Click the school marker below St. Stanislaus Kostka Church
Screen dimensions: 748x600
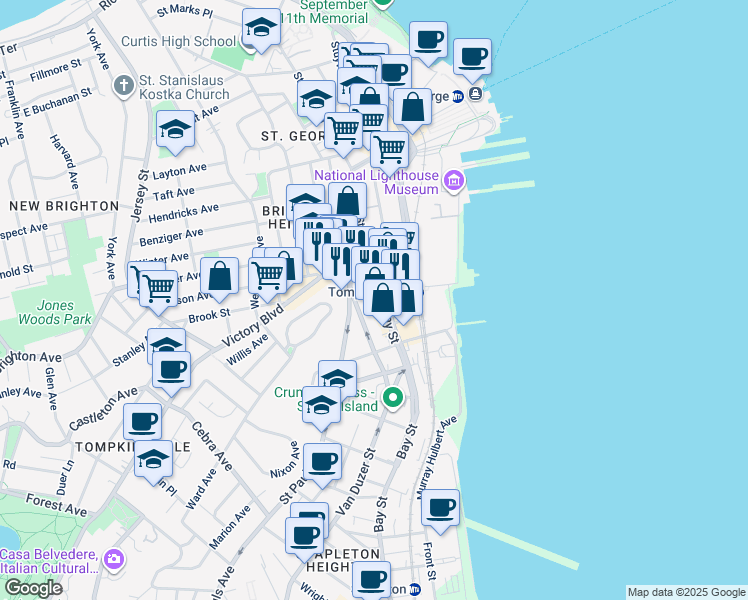click(175, 130)
